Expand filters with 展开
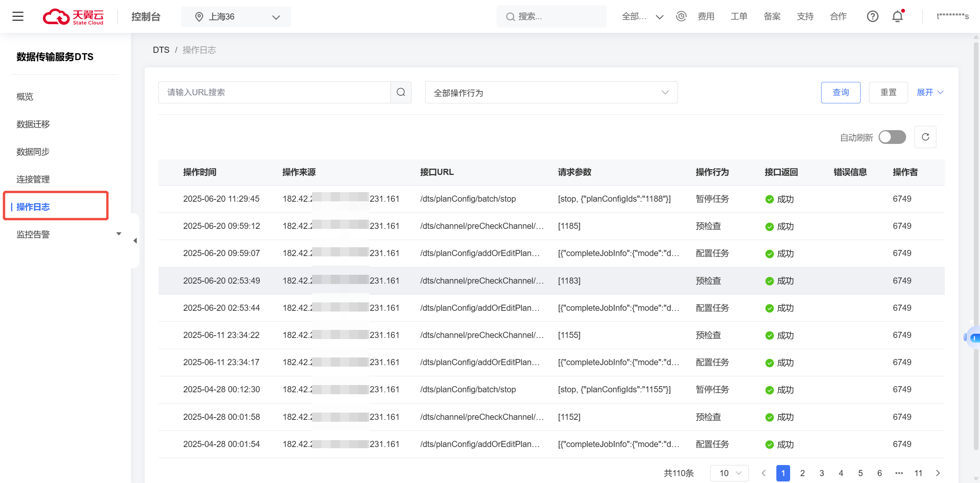The image size is (980, 483). pos(930,92)
